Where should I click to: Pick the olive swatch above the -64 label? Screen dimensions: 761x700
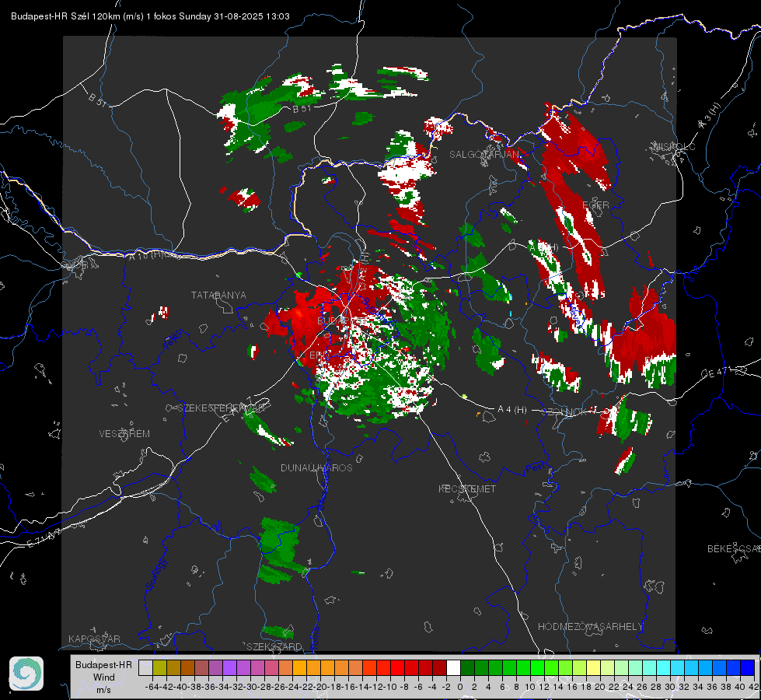(159, 667)
